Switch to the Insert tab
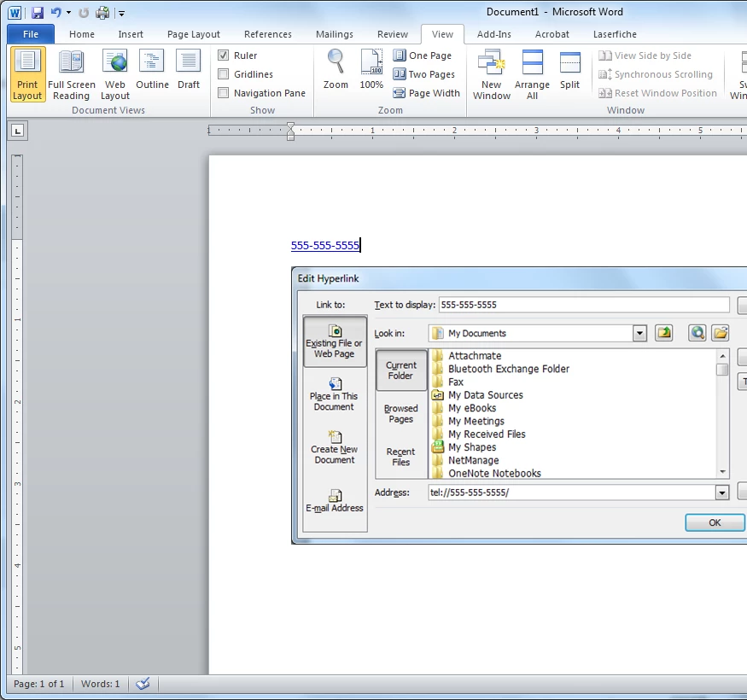Screen dimensions: 747x700 pos(131,34)
